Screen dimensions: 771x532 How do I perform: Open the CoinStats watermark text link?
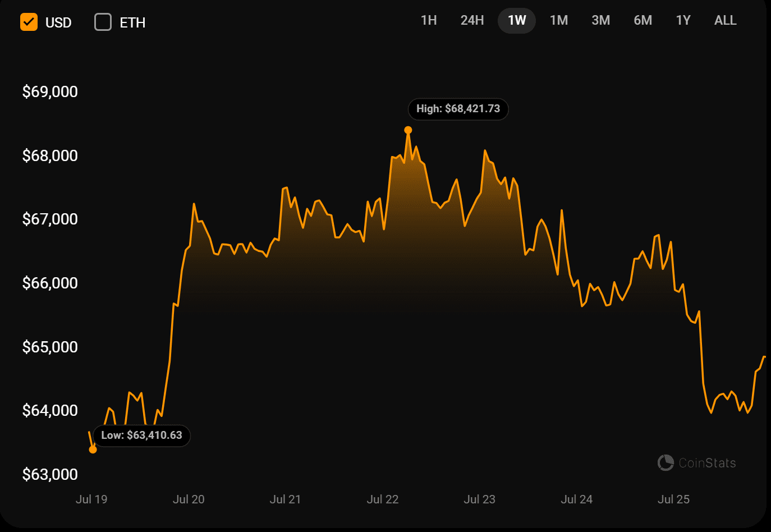(x=707, y=463)
